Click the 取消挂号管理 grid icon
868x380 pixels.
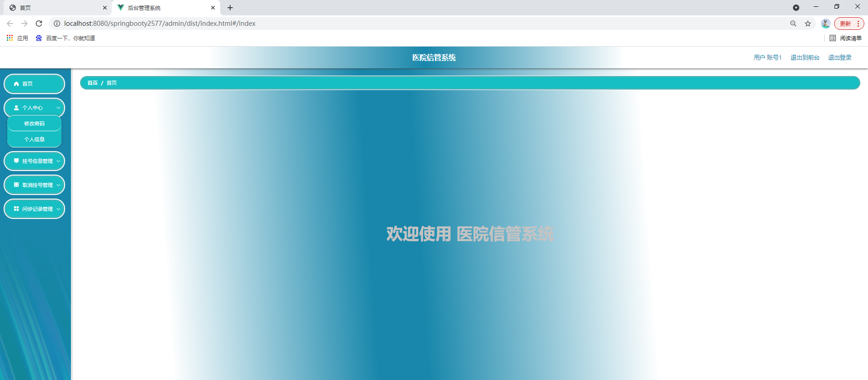point(16,185)
